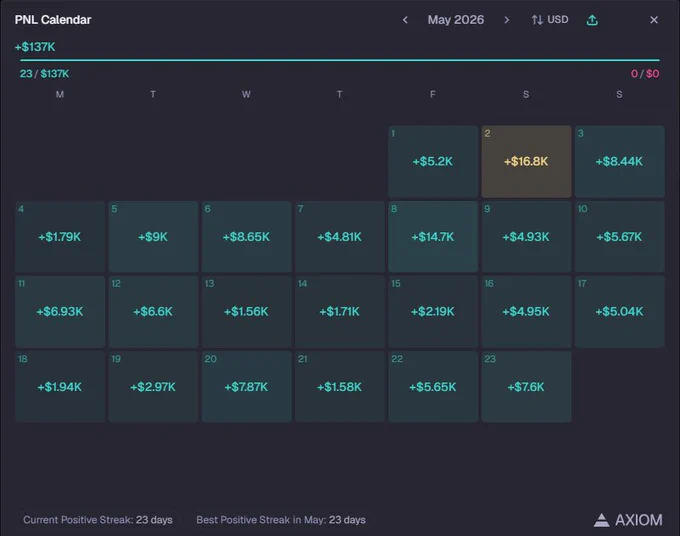Select the May 20 day showing +$7.87K

coord(246,387)
